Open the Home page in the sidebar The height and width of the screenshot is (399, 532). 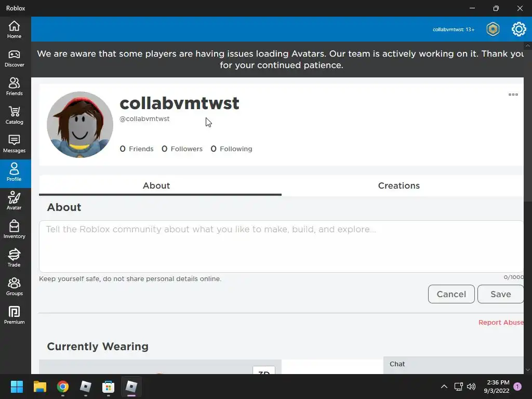[14, 30]
